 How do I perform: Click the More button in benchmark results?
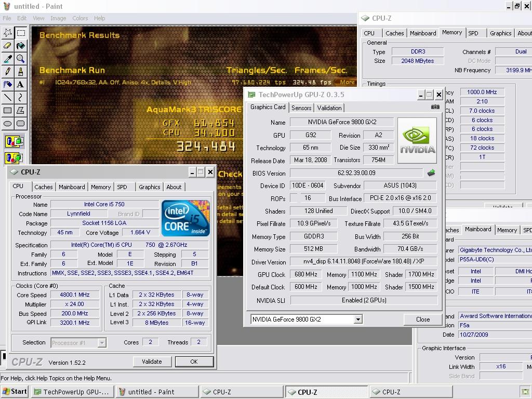[x=345, y=82]
